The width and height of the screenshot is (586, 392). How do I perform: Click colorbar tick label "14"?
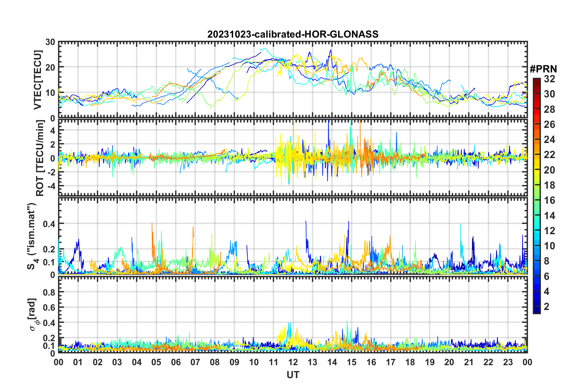click(x=550, y=215)
